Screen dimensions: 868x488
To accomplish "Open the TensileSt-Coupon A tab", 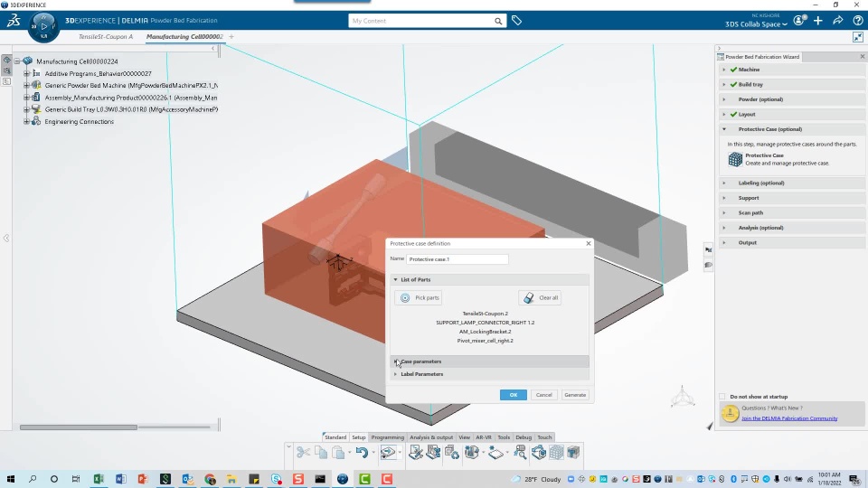I will [105, 37].
